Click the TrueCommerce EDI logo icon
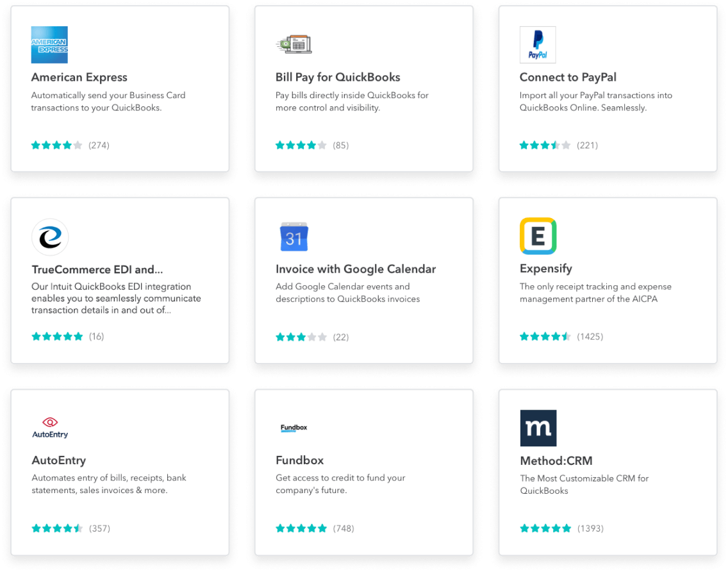 pyautogui.click(x=50, y=237)
